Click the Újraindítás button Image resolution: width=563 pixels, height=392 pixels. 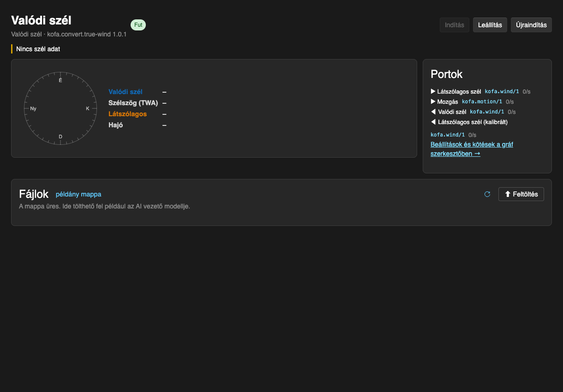[x=531, y=25]
